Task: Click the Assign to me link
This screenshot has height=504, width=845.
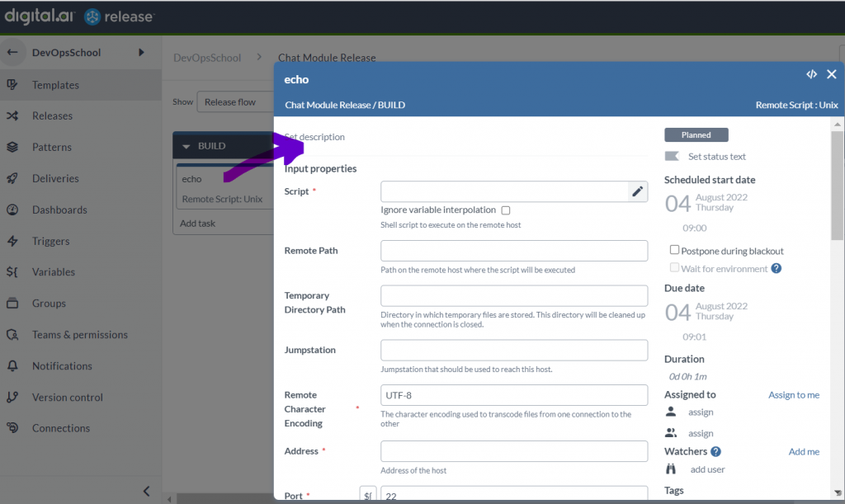Action: [793, 395]
